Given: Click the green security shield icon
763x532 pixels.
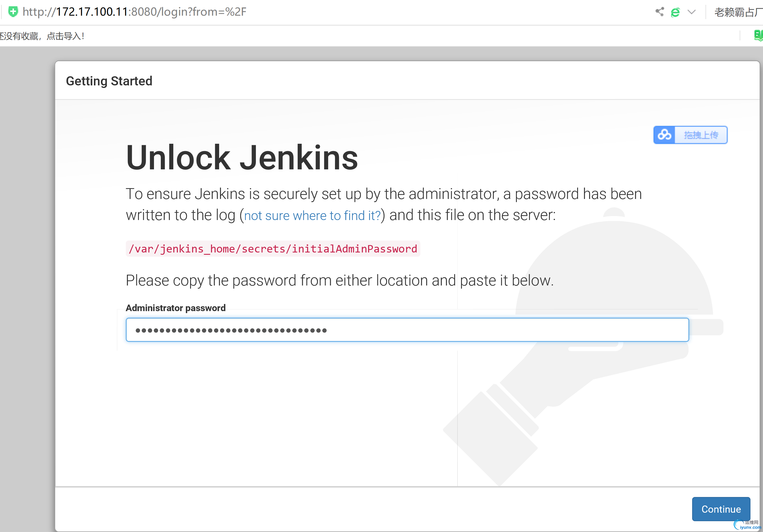Looking at the screenshot, I should 13,12.
